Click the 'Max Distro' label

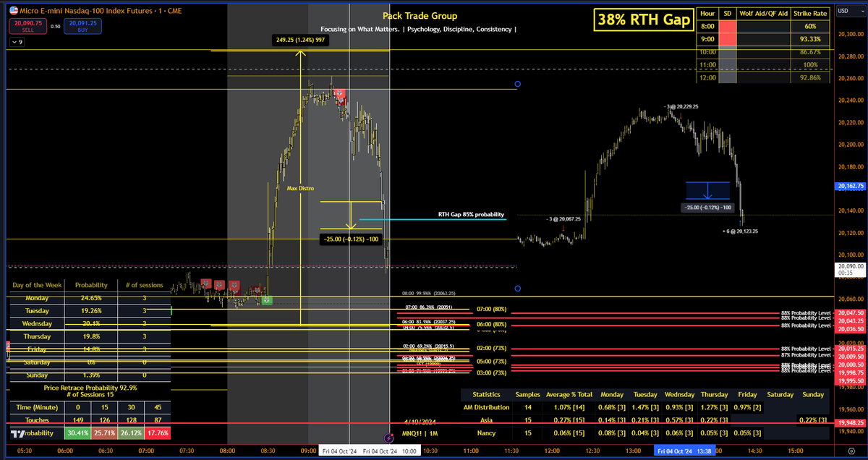coord(302,188)
